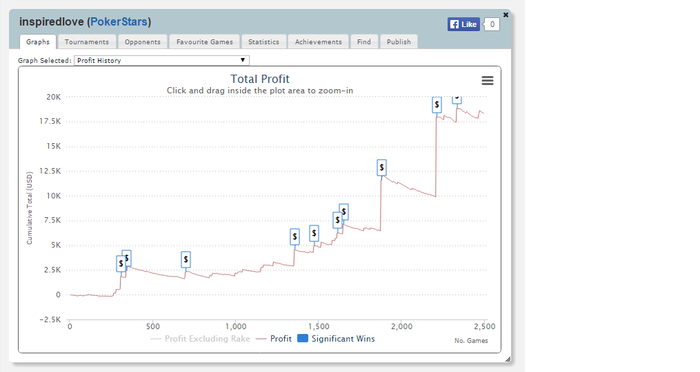
Task: Switch to the Achievements tab
Action: pyautogui.click(x=318, y=42)
